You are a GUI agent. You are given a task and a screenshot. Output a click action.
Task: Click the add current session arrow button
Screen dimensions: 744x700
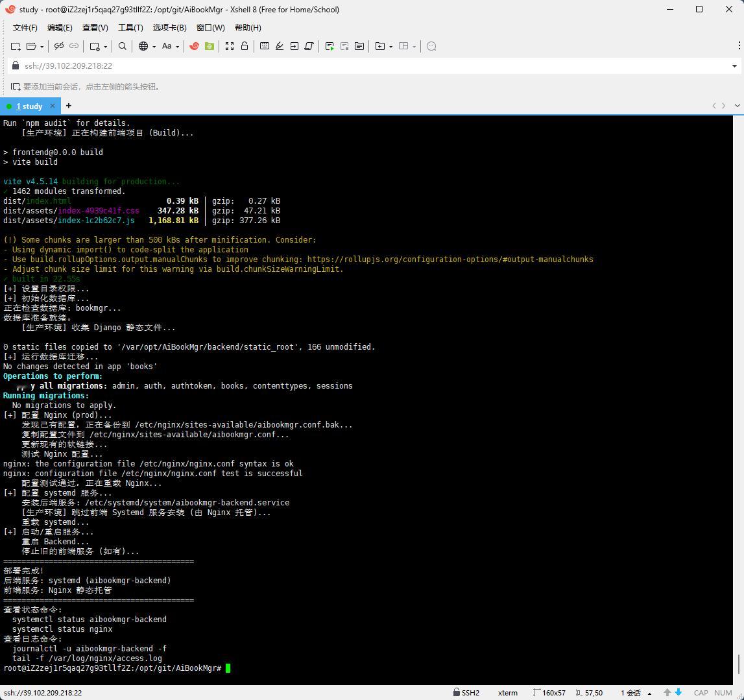pos(16,86)
